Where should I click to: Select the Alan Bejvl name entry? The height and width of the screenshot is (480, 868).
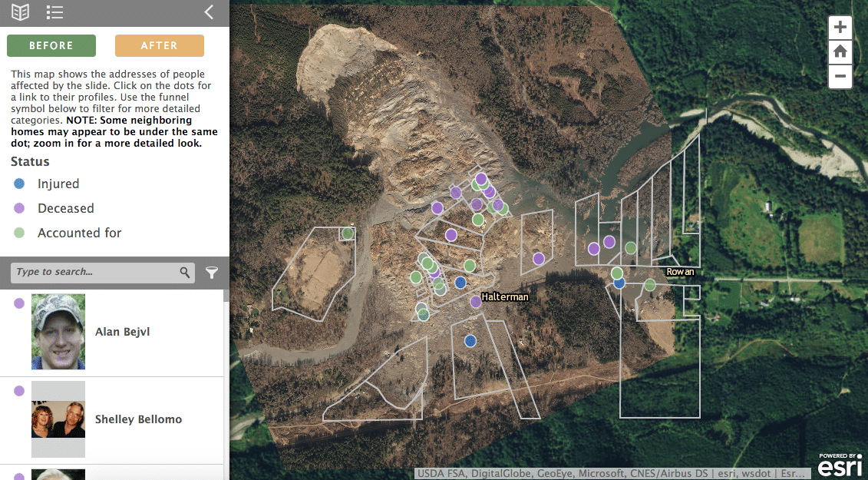point(122,332)
